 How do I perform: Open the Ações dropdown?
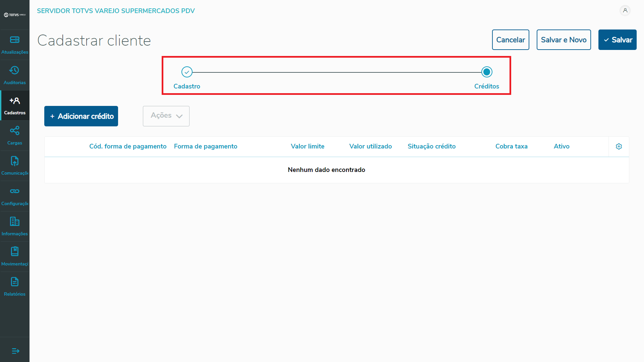[x=166, y=116]
